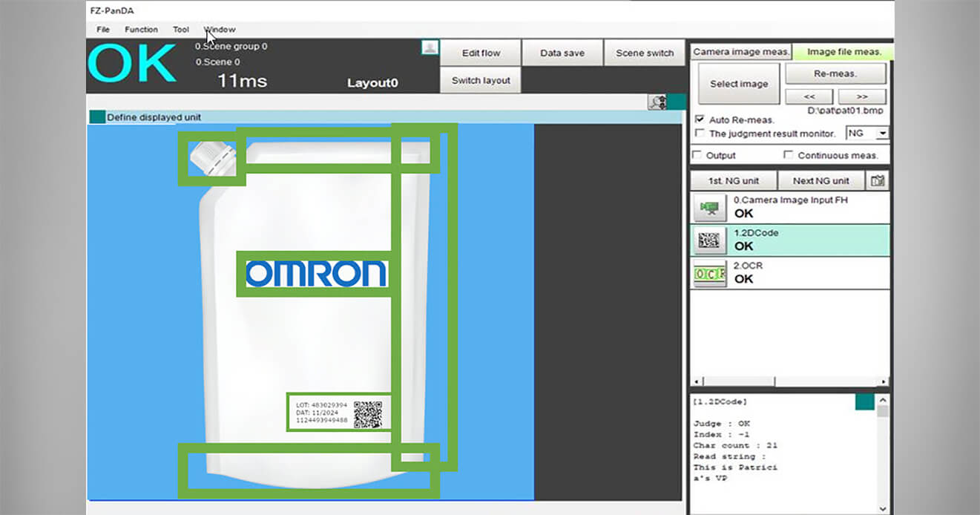This screenshot has width=980, height=515.
Task: Uncheck Auto Re-meas. checkbox
Action: 699,119
